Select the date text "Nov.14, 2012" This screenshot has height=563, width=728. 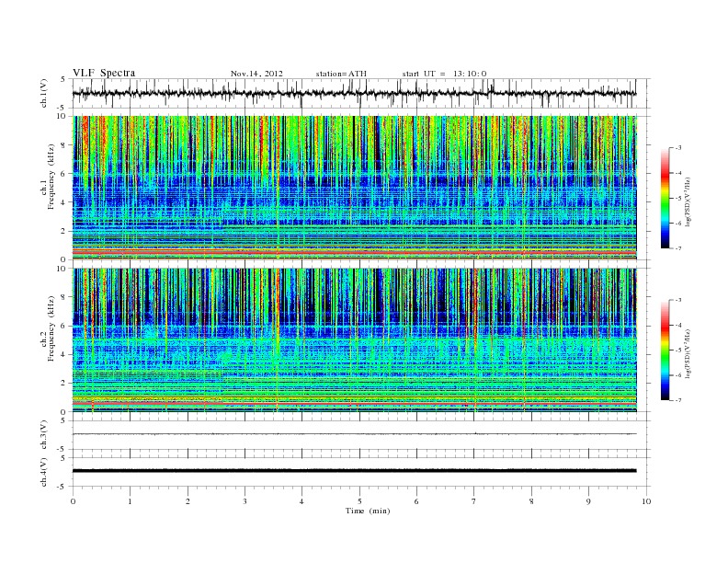pos(256,74)
